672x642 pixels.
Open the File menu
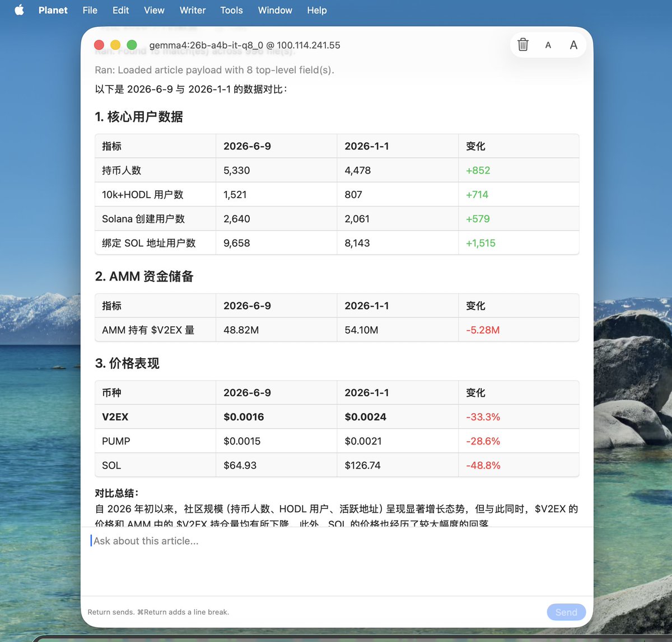coord(90,10)
